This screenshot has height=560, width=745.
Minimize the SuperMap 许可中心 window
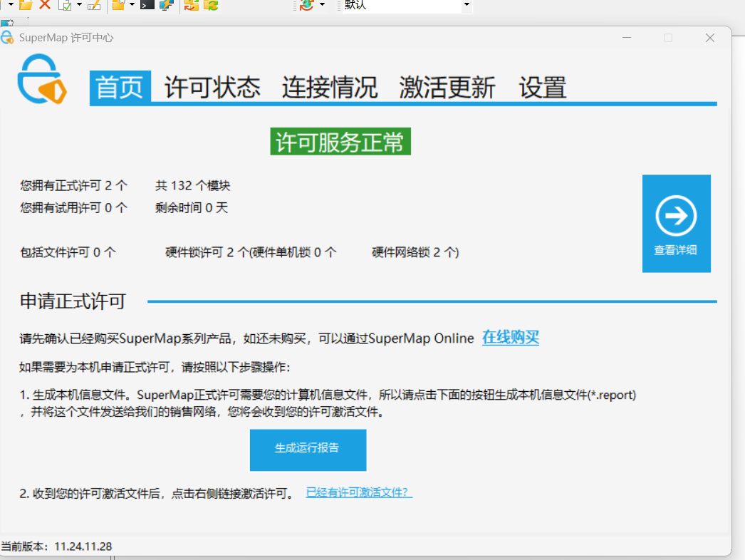tap(627, 38)
